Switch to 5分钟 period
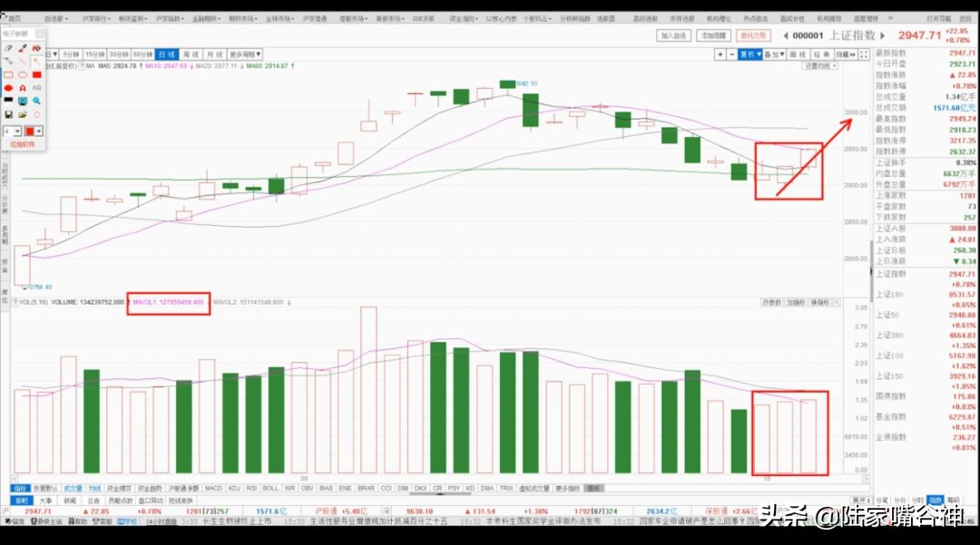 (x=71, y=54)
